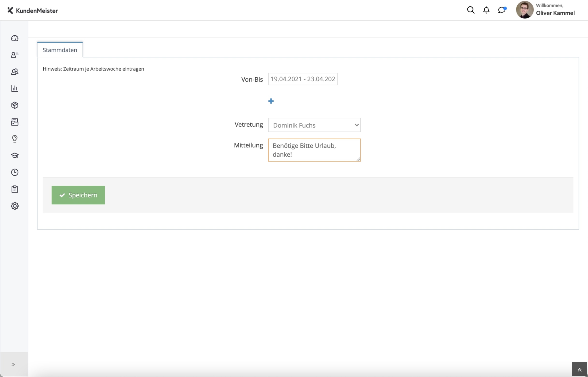The width and height of the screenshot is (588, 377).
Task: Click Oliver Kammel's profile picture
Action: point(525,10)
